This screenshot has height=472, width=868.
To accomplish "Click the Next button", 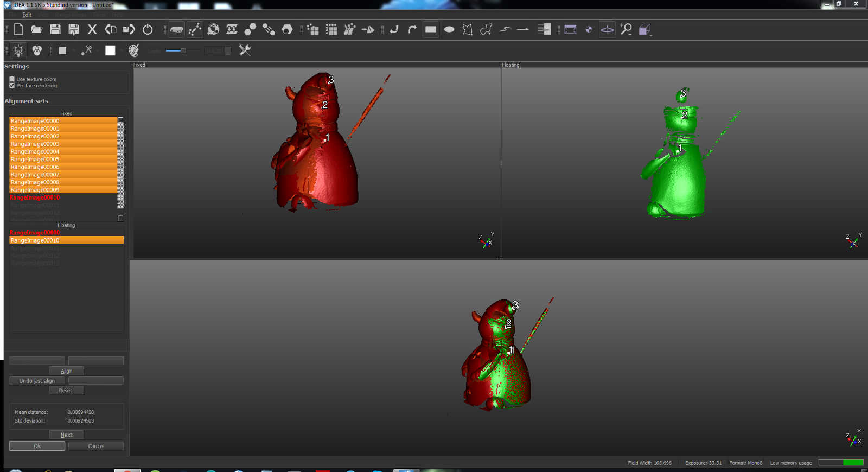I will coord(66,435).
